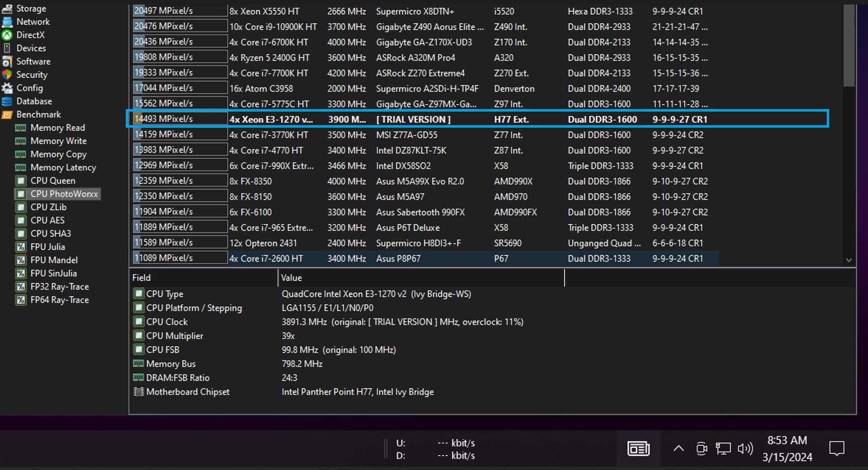Click the Security shield icon
Image resolution: width=868 pixels, height=470 pixels.
(x=7, y=74)
